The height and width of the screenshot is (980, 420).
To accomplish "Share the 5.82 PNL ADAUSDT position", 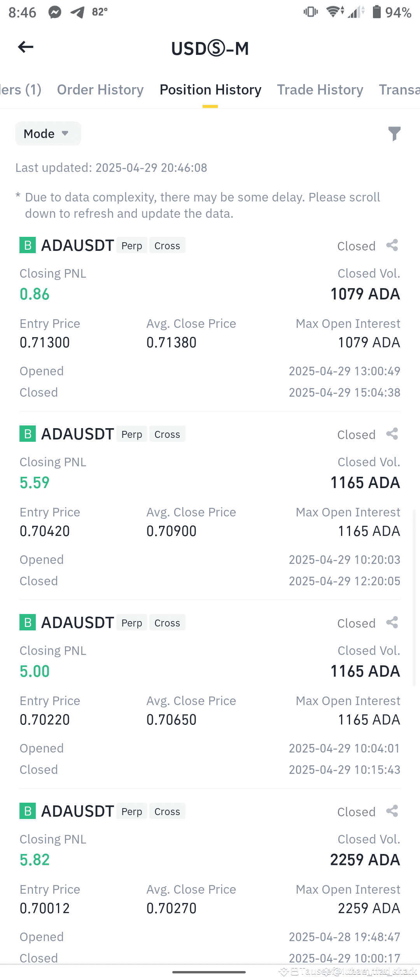I will [392, 811].
